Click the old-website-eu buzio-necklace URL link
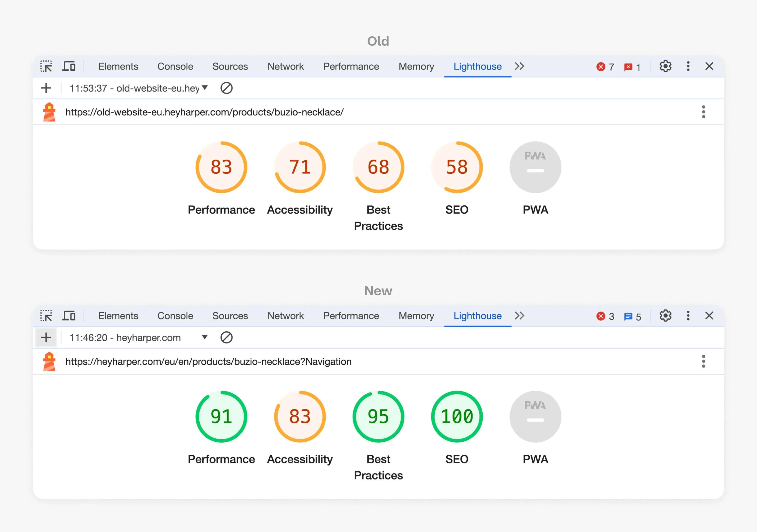This screenshot has width=757, height=532. point(204,112)
